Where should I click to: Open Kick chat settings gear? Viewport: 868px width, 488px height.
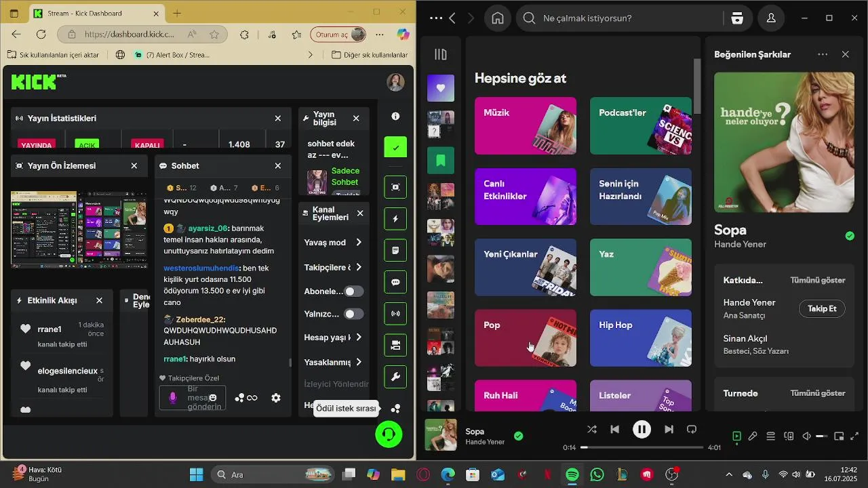(x=276, y=398)
